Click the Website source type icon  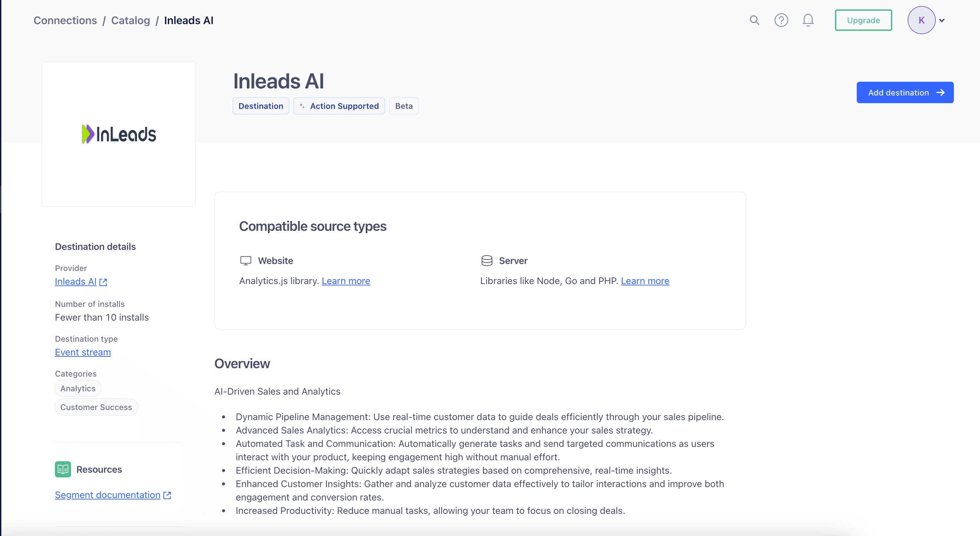[x=246, y=260]
